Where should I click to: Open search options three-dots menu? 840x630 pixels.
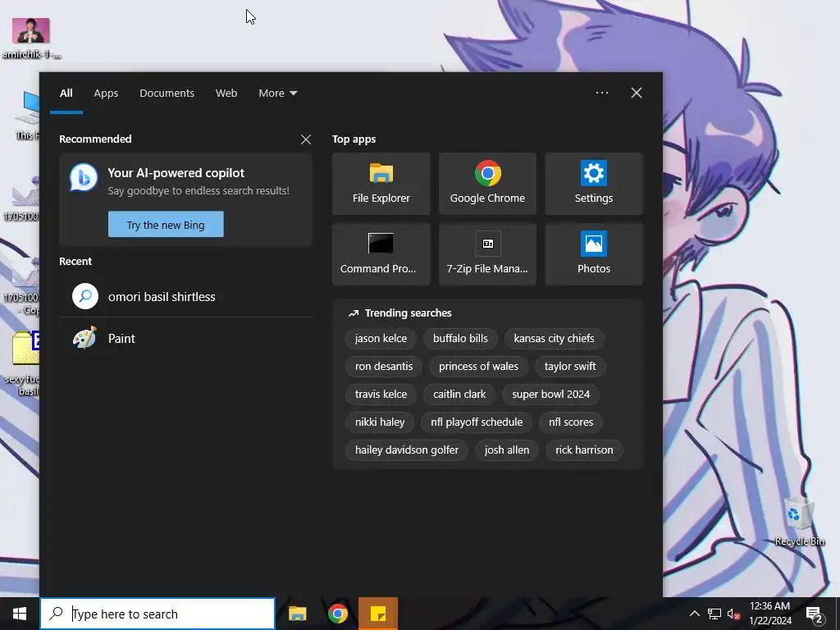tap(601, 93)
